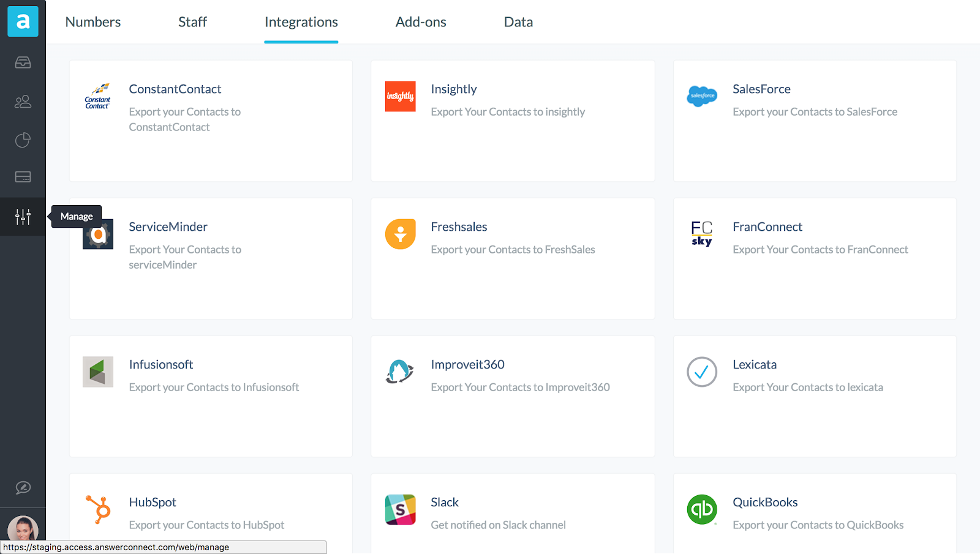Click the Manage sliders icon in sidebar
Image resolution: width=980 pixels, height=554 pixels.
tap(23, 217)
